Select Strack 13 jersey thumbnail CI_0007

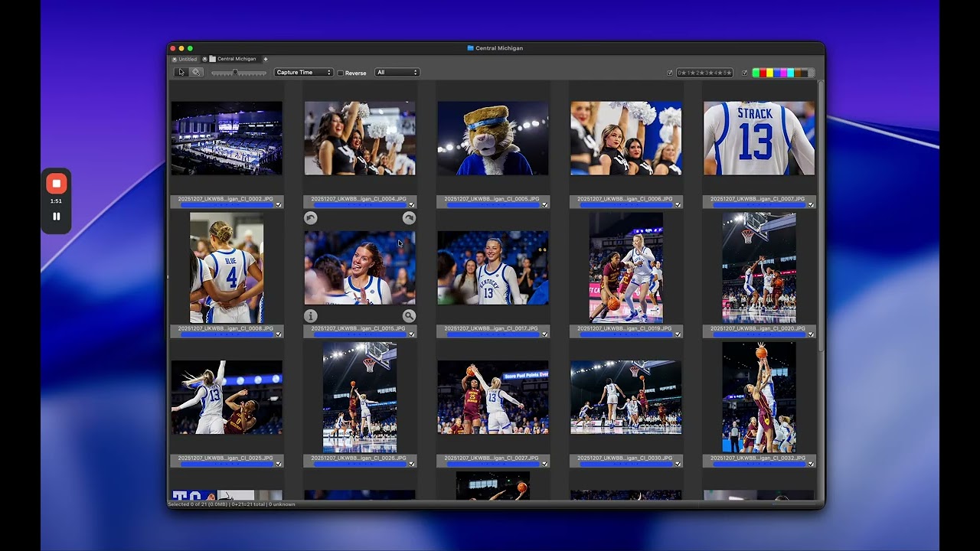click(x=759, y=139)
